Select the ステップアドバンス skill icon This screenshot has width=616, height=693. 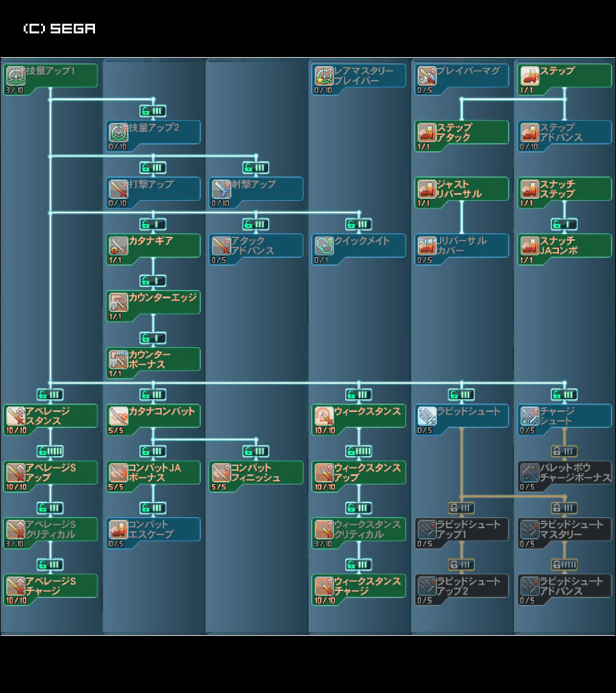tap(530, 132)
